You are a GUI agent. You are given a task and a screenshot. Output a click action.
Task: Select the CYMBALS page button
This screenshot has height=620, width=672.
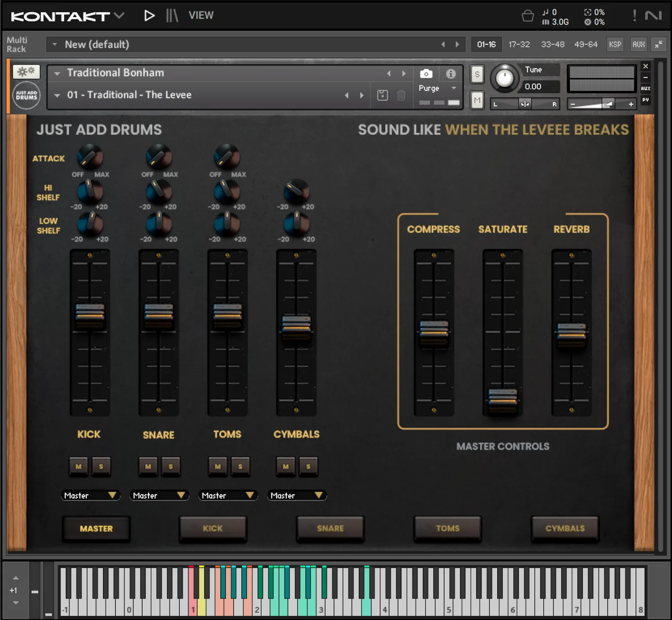(x=565, y=529)
